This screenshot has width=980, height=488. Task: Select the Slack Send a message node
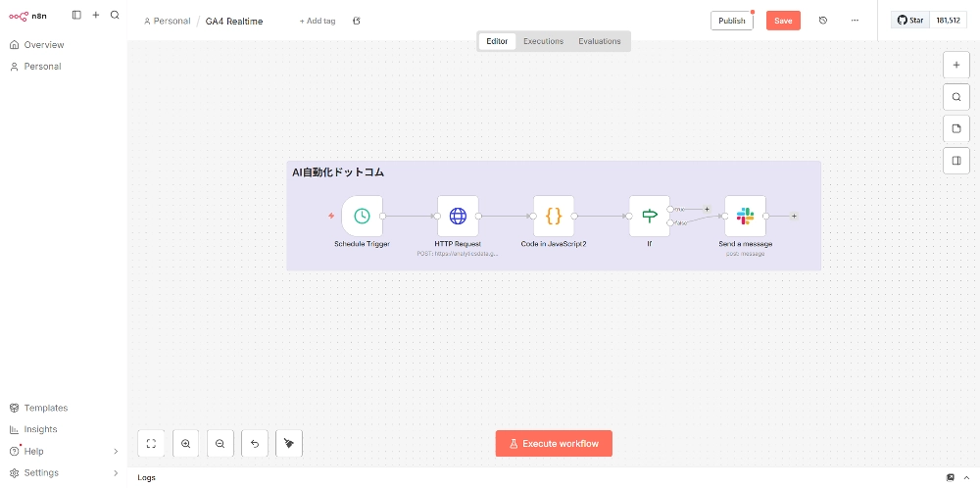pyautogui.click(x=745, y=216)
